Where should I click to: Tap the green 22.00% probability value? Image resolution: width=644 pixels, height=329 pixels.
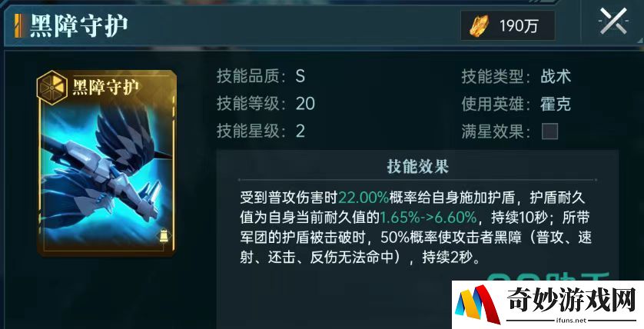click(x=363, y=198)
